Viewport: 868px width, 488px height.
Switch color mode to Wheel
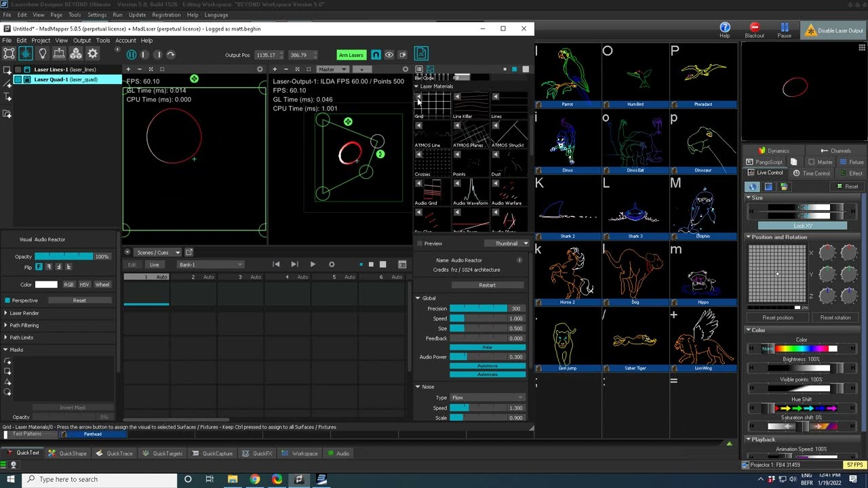click(102, 285)
